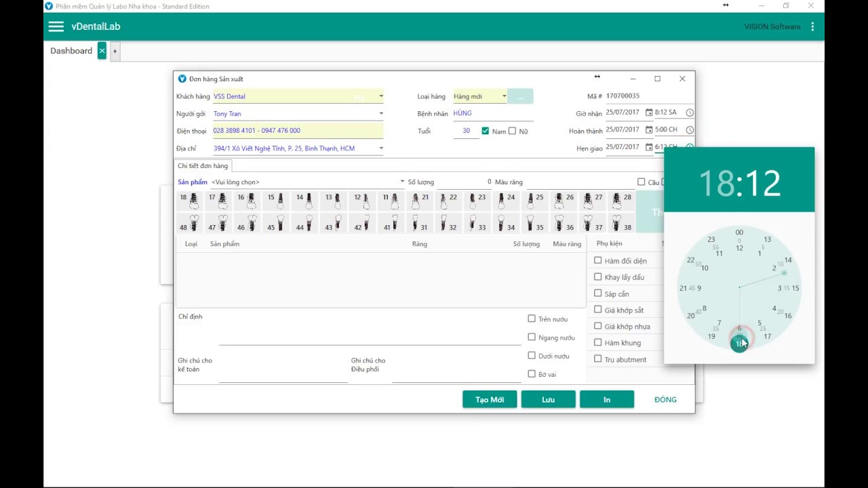The image size is (868, 488).
Task: Select hour 18 in the time header
Action: pos(717,183)
